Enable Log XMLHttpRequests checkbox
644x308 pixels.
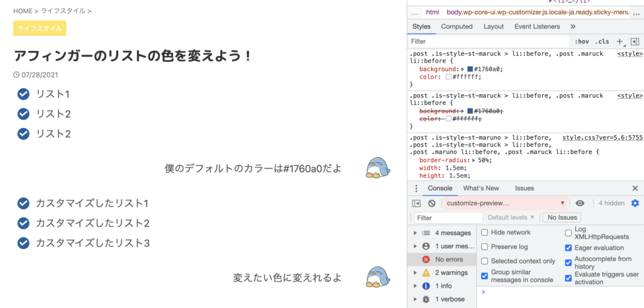coord(569,233)
